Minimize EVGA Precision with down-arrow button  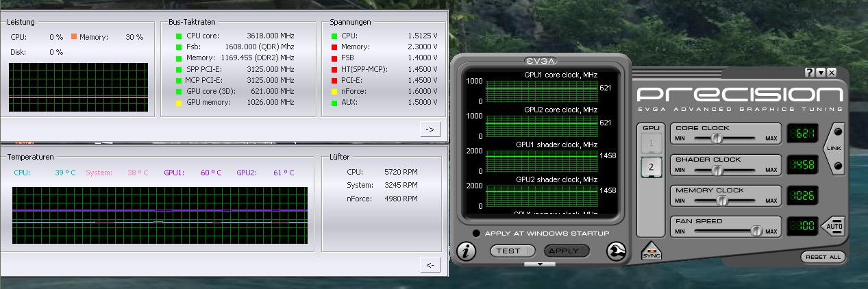coord(820,72)
